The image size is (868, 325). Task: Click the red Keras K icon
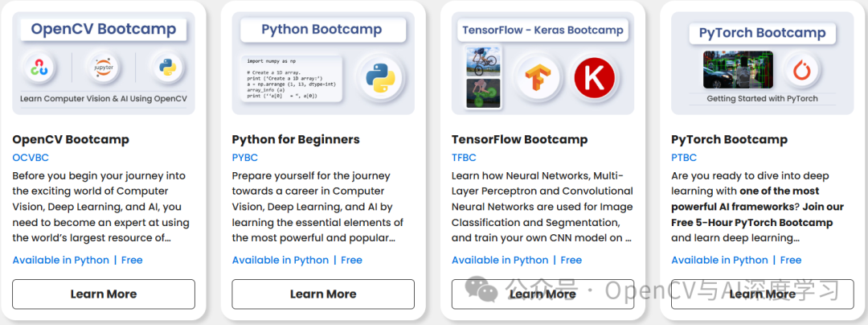click(x=594, y=78)
